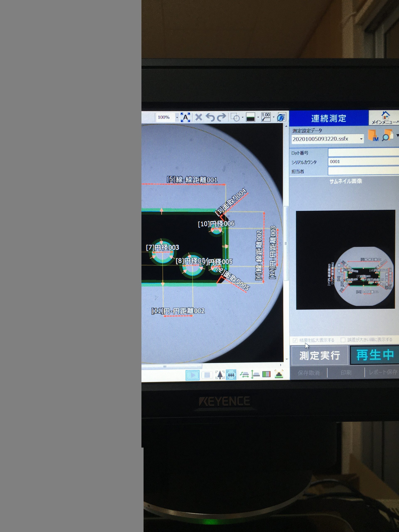Open the decimal 1.00 display dropdown arrow

coord(274,117)
